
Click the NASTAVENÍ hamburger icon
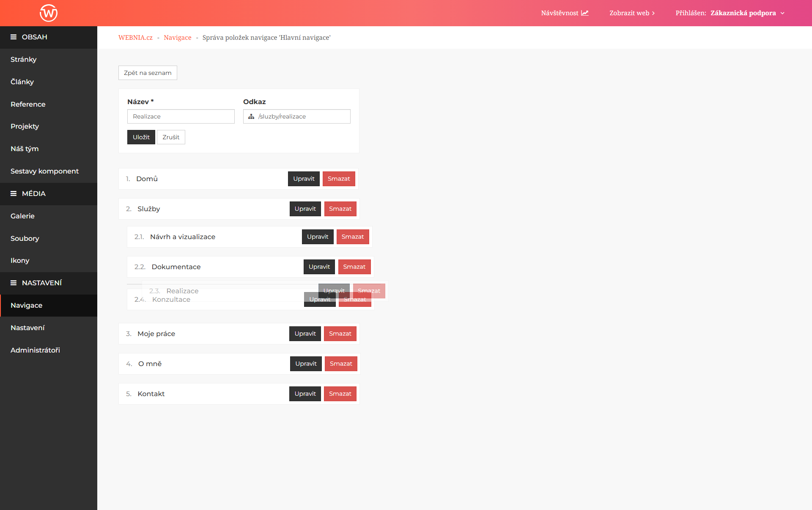coord(14,283)
